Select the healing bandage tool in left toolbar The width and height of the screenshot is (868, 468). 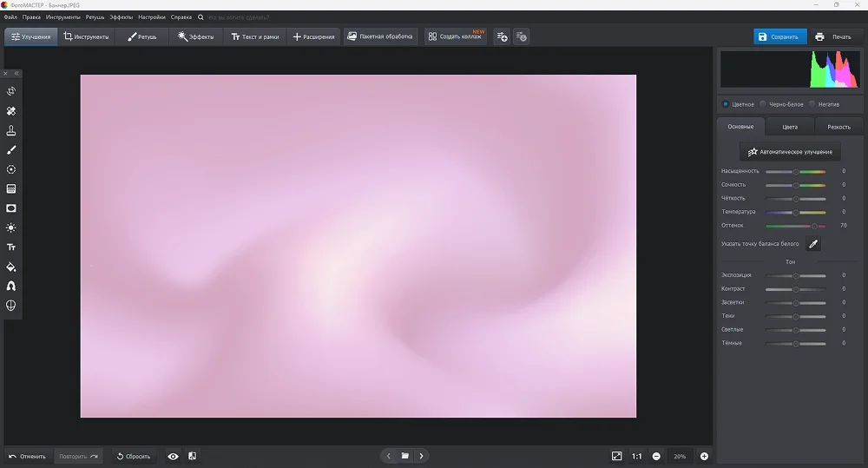click(11, 111)
